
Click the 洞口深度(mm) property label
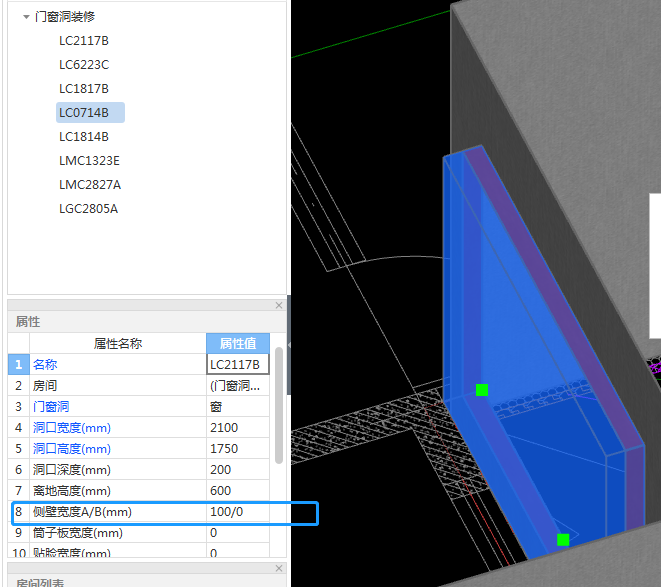(x=72, y=469)
